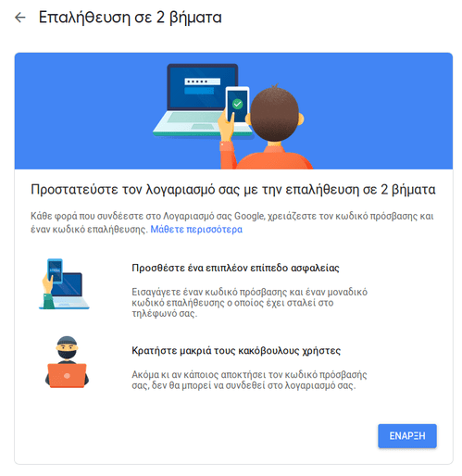Click the phone and laptop security icon
Image resolution: width=462 pixels, height=476 pixels.
coord(64,284)
